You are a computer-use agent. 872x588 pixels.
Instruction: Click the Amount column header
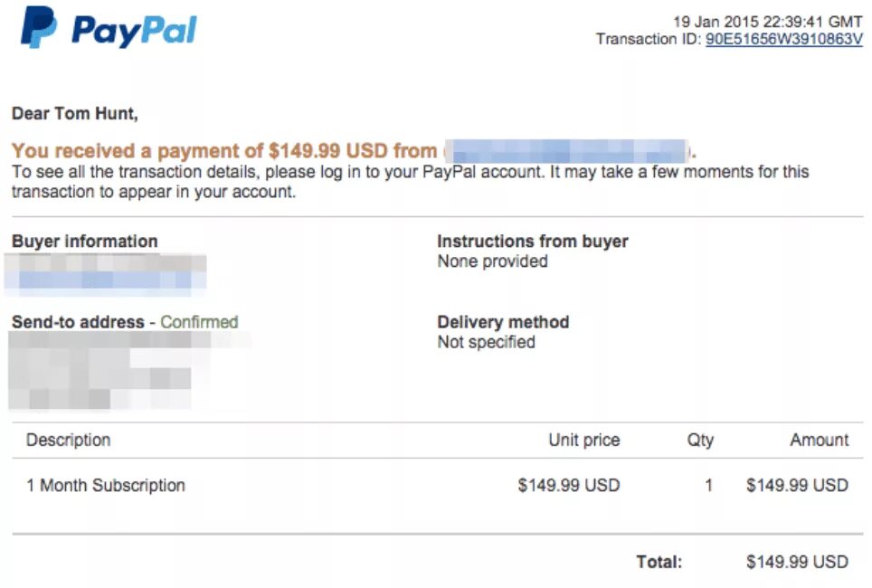(x=820, y=440)
